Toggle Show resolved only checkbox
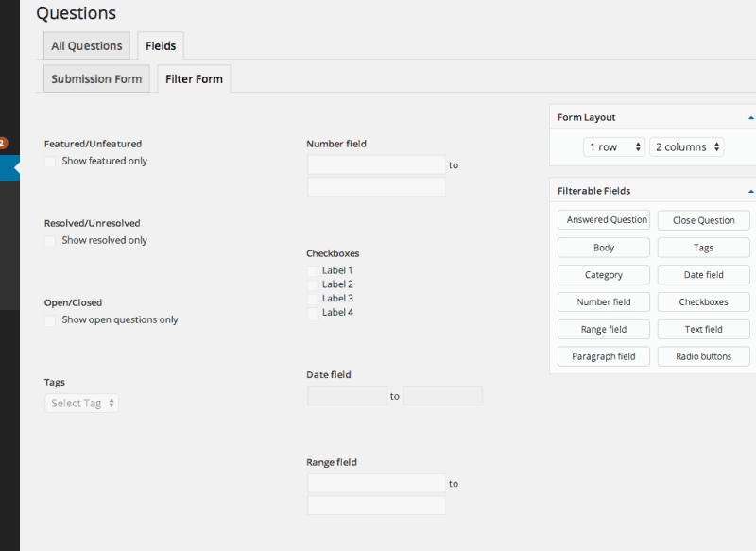The image size is (756, 551). (50, 241)
